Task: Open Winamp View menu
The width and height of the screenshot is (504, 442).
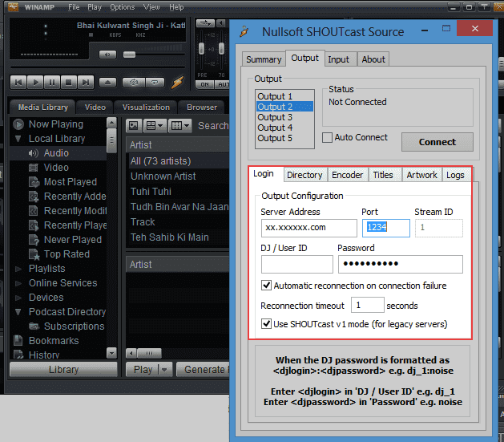Action: tap(151, 7)
